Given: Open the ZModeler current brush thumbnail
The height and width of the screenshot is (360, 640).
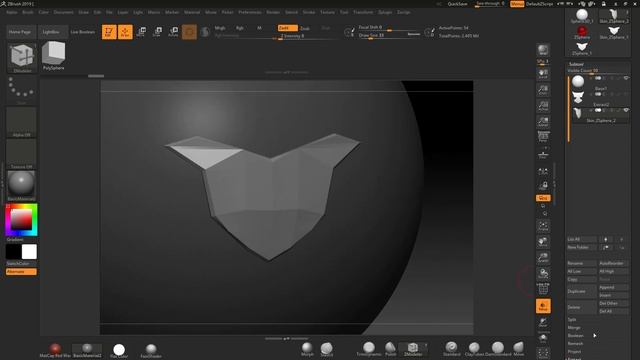Looking at the screenshot, I should 22,57.
